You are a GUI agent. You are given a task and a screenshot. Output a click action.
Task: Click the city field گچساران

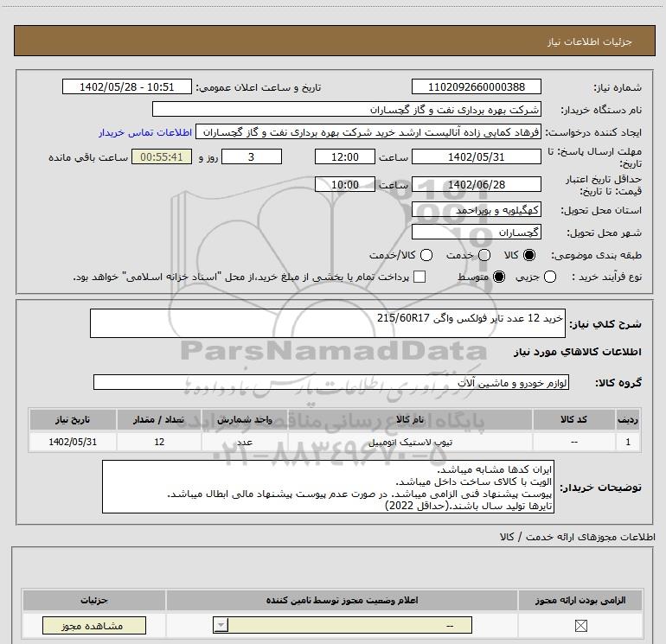click(476, 233)
